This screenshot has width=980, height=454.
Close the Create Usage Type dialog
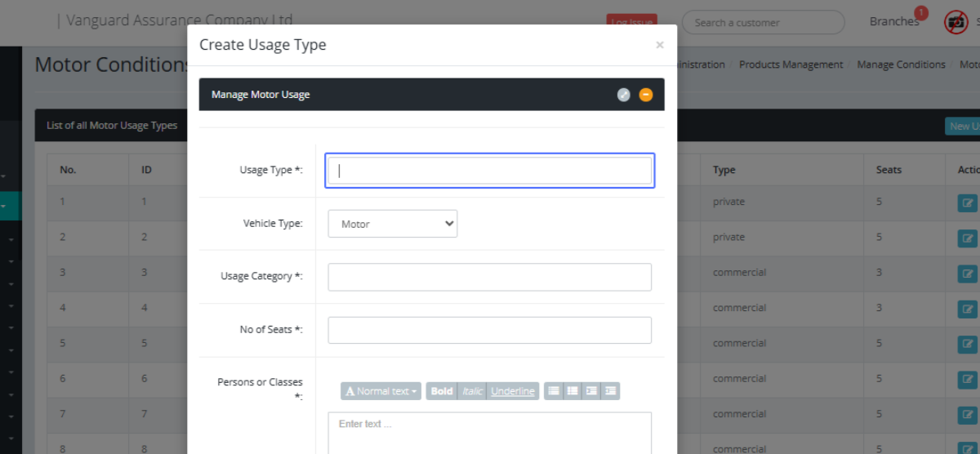tap(660, 46)
